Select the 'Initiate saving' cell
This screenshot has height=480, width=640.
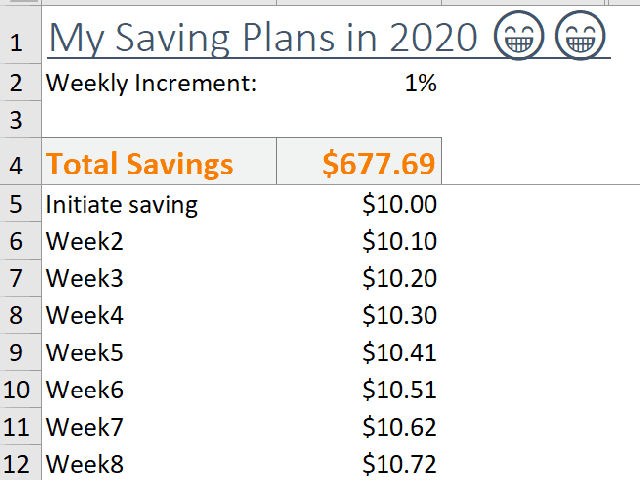[122, 205]
